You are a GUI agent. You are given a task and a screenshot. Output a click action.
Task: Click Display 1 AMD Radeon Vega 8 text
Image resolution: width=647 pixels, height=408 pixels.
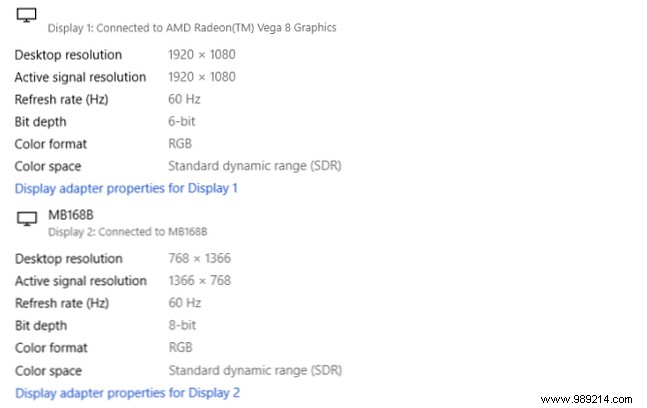192,28
